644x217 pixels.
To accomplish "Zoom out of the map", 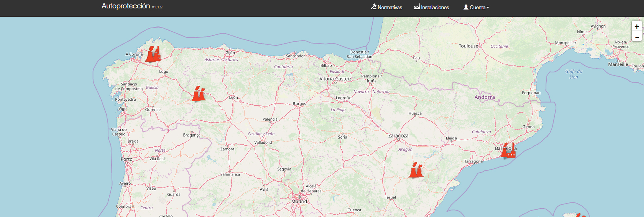I will tap(636, 37).
